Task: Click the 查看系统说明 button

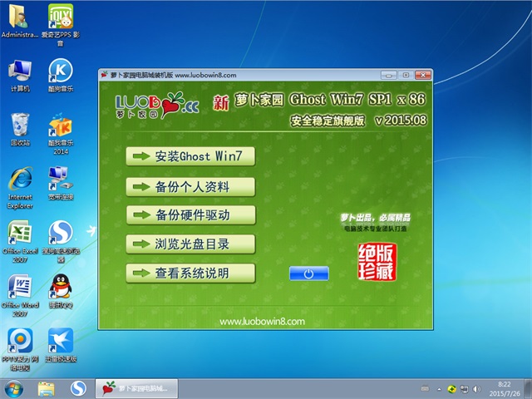Action: [190, 273]
